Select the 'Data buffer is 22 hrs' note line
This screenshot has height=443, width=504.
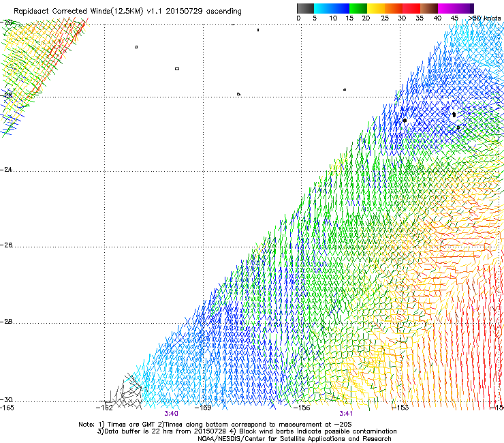click(x=247, y=431)
